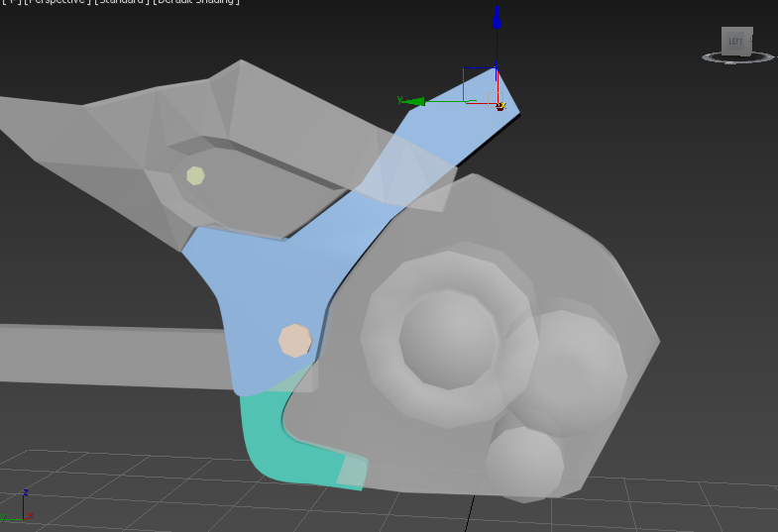Click the gizmo's red X-axis center handle
Viewport: 778px width, 532px height.
(x=500, y=106)
